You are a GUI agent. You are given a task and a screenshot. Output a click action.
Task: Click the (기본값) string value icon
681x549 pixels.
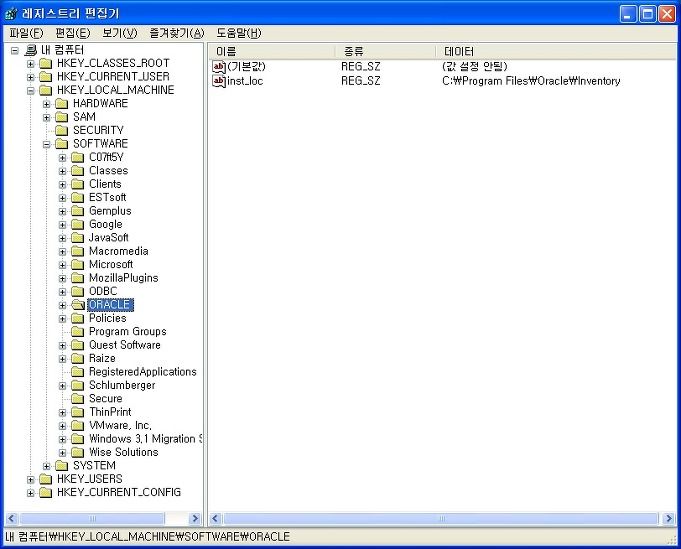coord(219,66)
